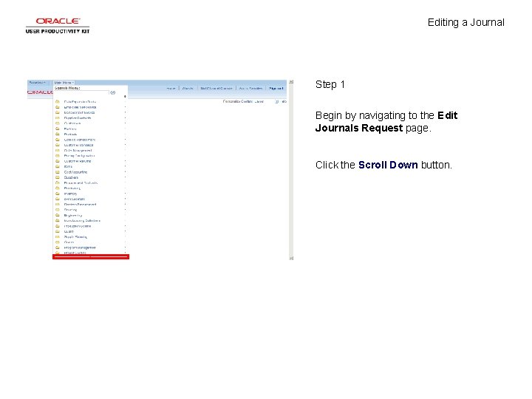Click the Engineering folder icon
The image size is (532, 399).
coord(58,215)
